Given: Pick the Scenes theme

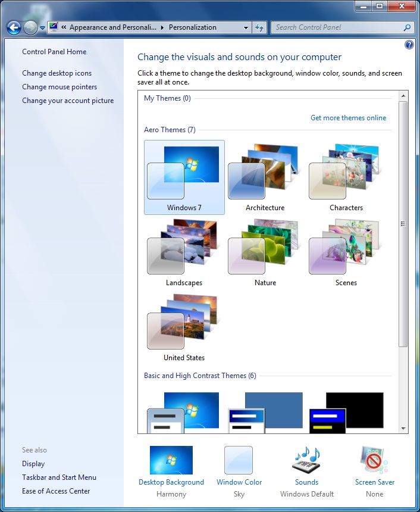Looking at the screenshot, I should pyautogui.click(x=346, y=252).
